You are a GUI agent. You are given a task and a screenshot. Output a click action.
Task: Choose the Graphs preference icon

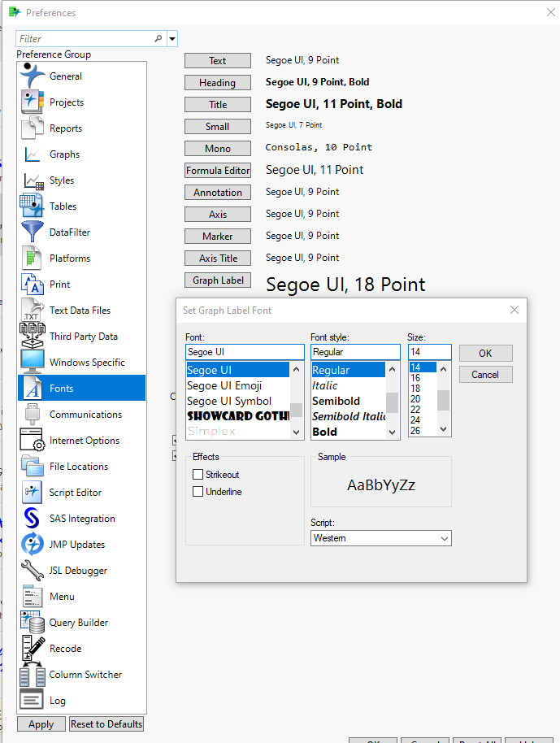33,154
